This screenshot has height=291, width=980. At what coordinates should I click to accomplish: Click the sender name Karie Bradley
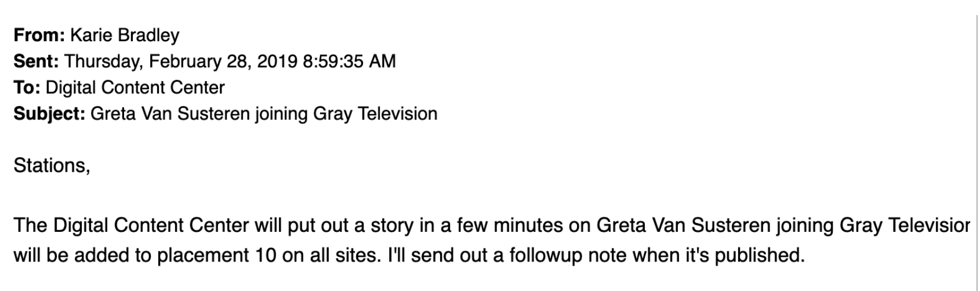click(125, 35)
